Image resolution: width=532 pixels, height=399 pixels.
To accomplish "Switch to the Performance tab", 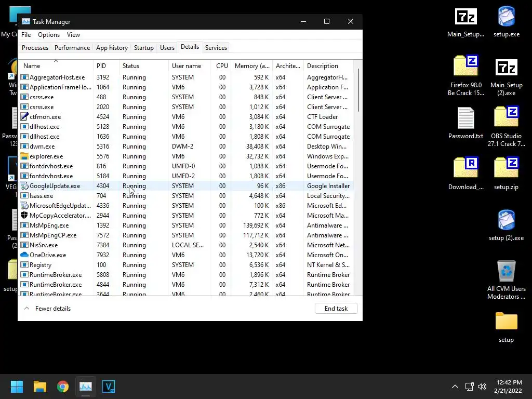I will 72,48.
